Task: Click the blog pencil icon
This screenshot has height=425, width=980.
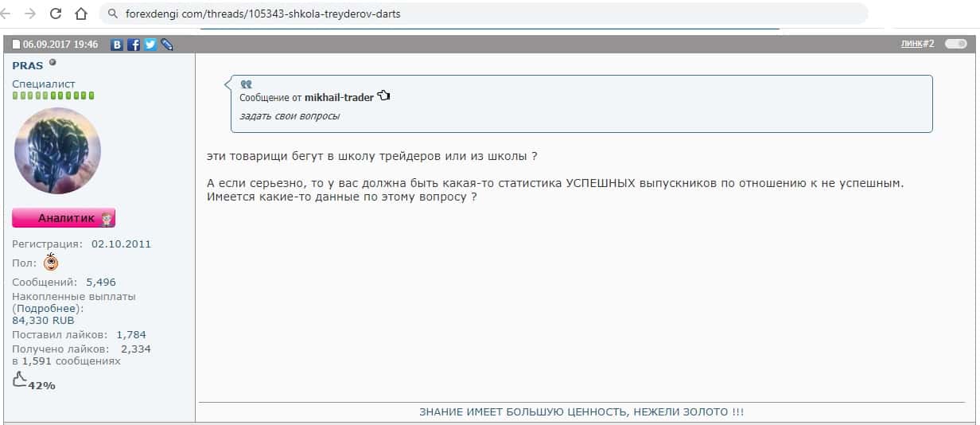Action: (166, 45)
